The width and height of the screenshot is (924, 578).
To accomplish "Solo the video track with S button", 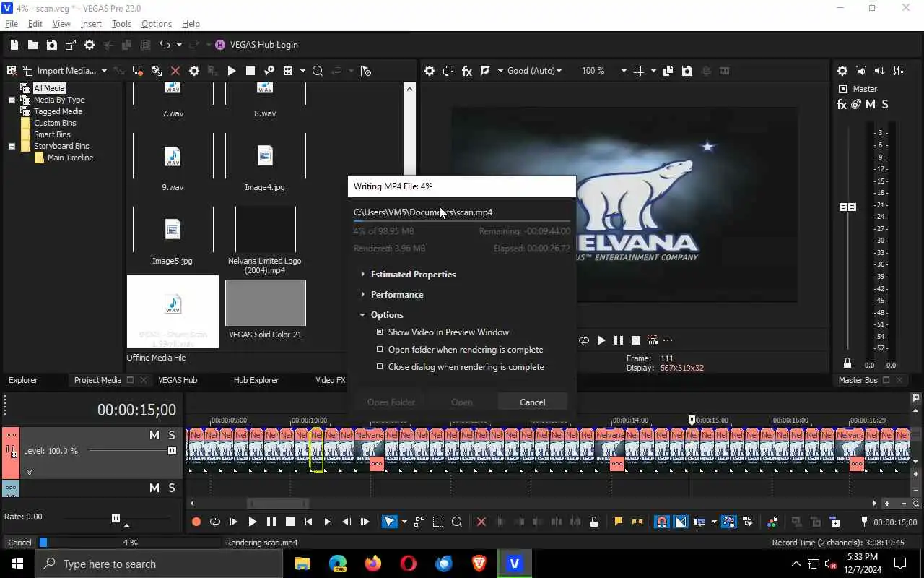I will coord(172,435).
